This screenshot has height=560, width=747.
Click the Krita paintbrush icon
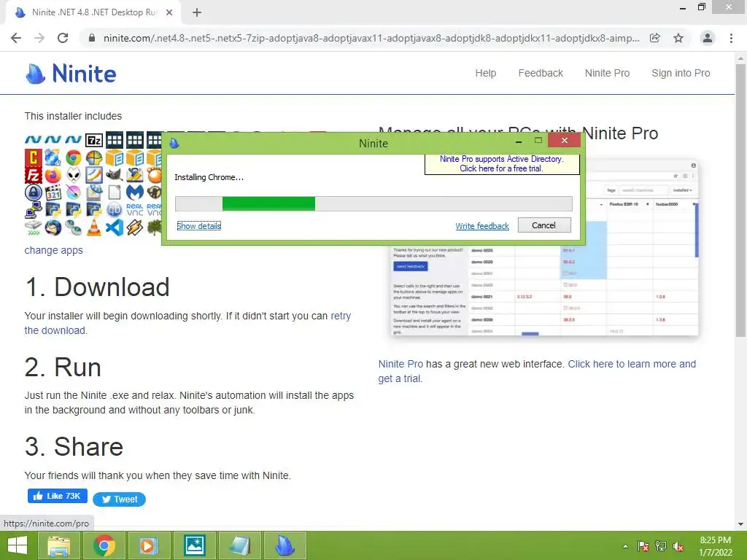point(74,192)
